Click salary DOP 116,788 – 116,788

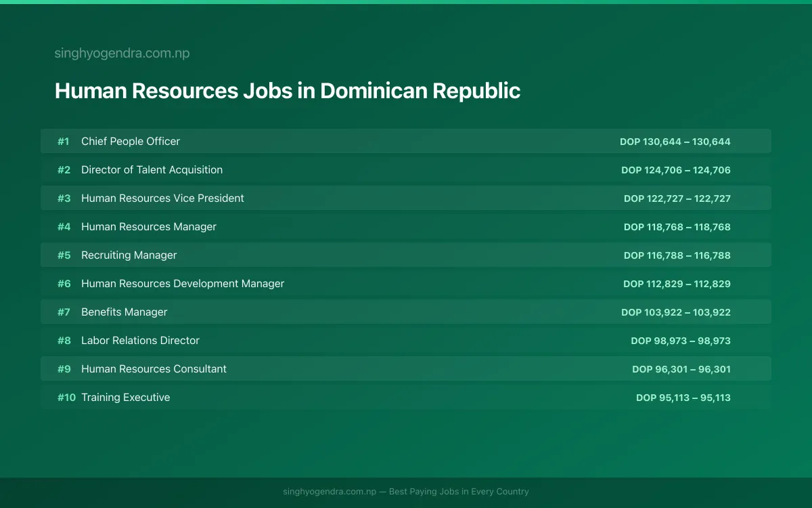pyautogui.click(x=677, y=255)
